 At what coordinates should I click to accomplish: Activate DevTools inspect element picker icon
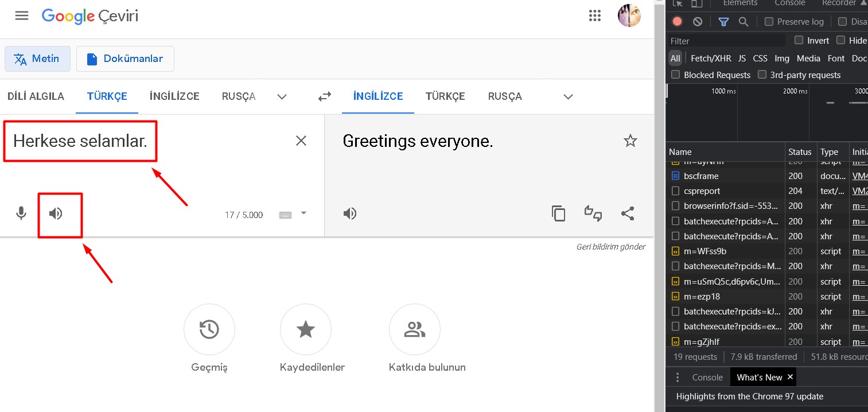click(x=677, y=3)
